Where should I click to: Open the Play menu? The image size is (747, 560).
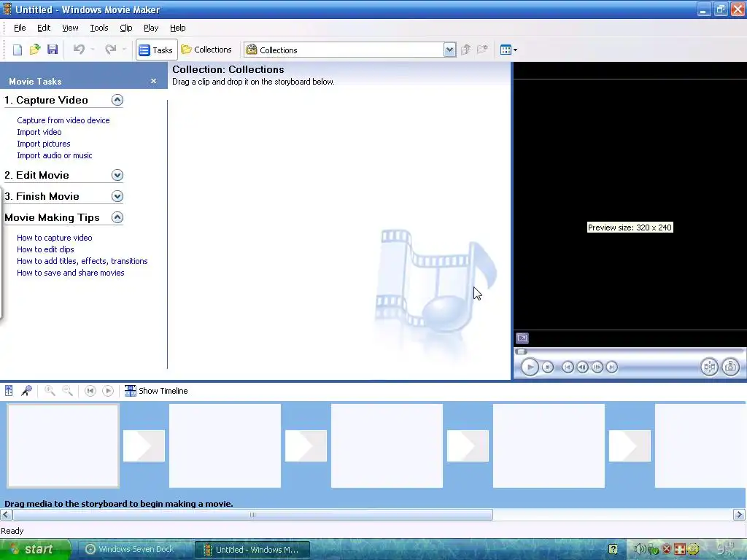151,28
